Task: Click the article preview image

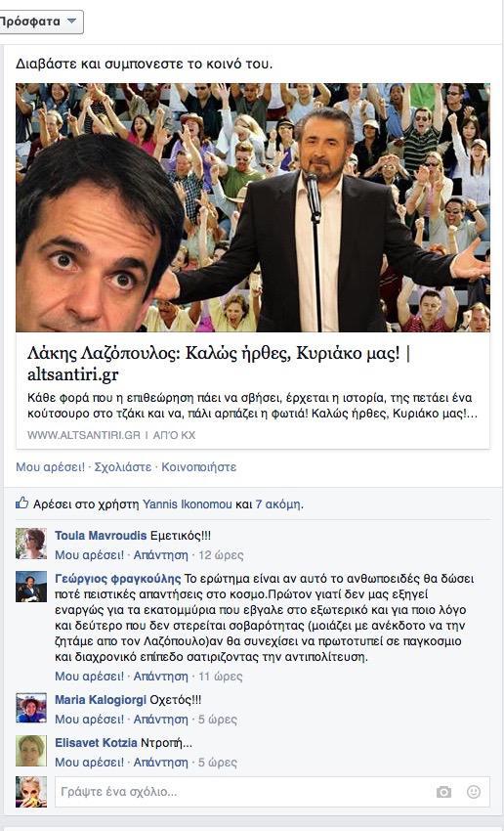Action: click(253, 207)
